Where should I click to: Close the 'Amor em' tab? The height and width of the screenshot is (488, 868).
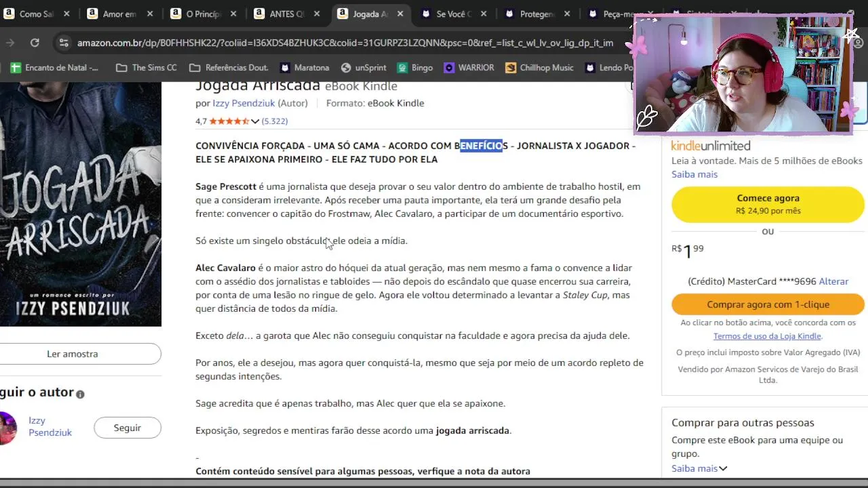point(150,14)
